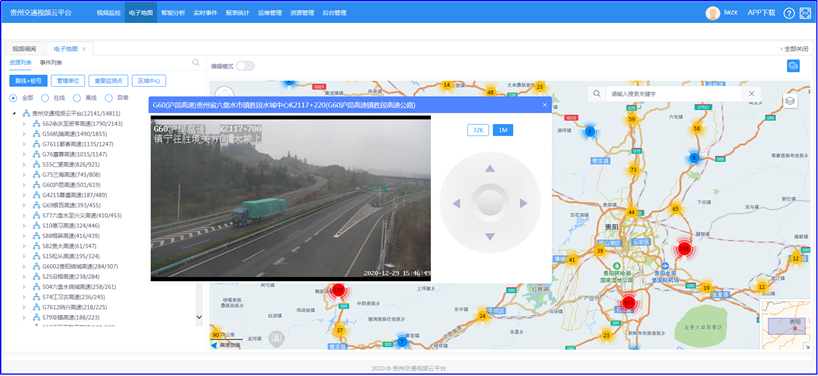
Task: Switch to the 事件列表 tab
Action: pos(51,63)
